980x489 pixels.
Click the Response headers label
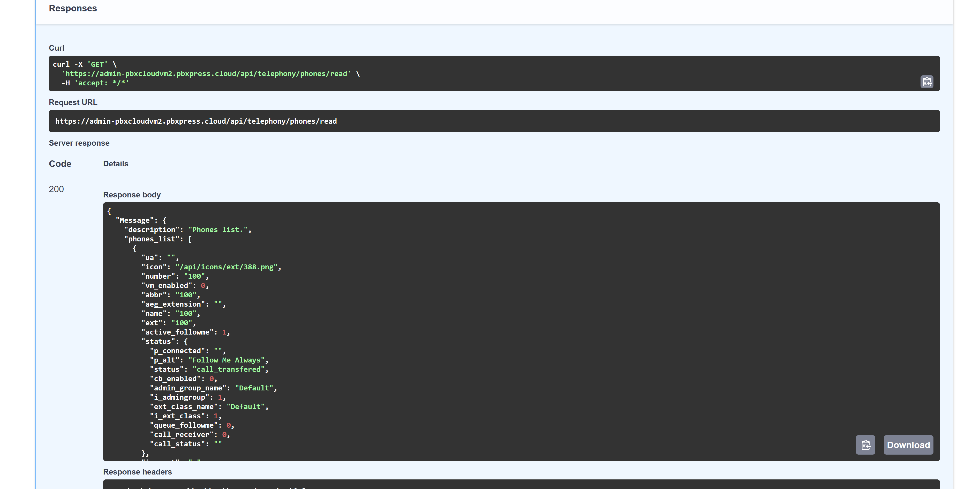[137, 471]
